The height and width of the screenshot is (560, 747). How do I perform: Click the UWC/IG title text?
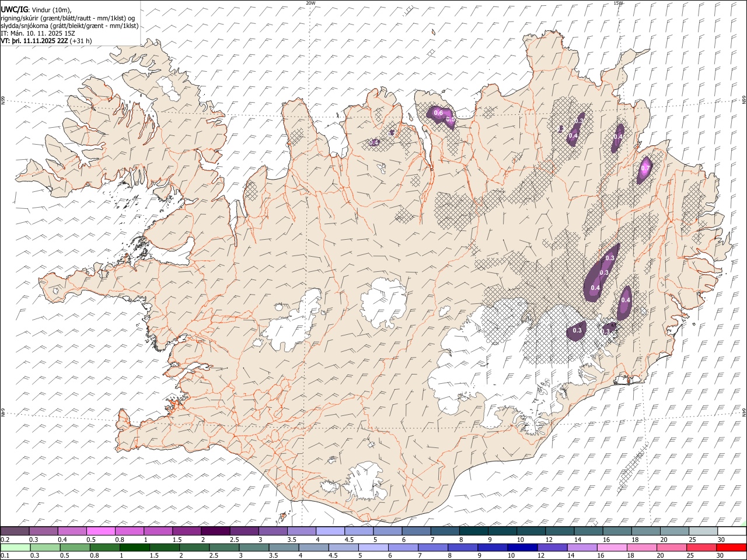pyautogui.click(x=13, y=9)
